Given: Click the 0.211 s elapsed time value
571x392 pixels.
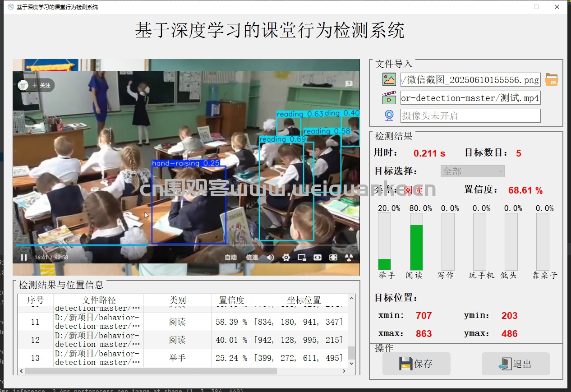Looking at the screenshot, I should click(429, 153).
